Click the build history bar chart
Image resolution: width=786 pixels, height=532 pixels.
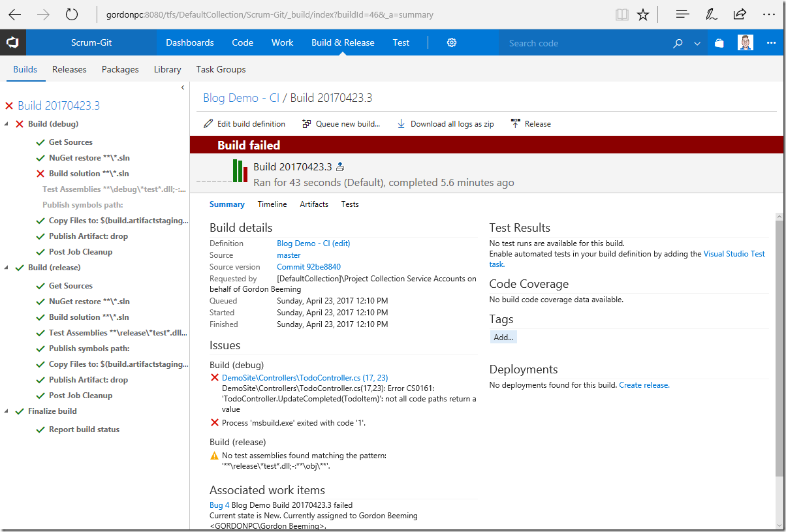point(240,171)
